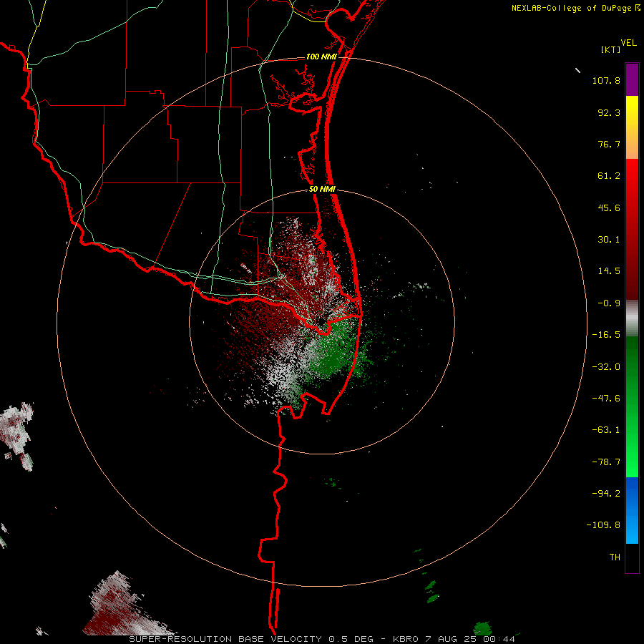Click the [KT] units label

coord(611,49)
